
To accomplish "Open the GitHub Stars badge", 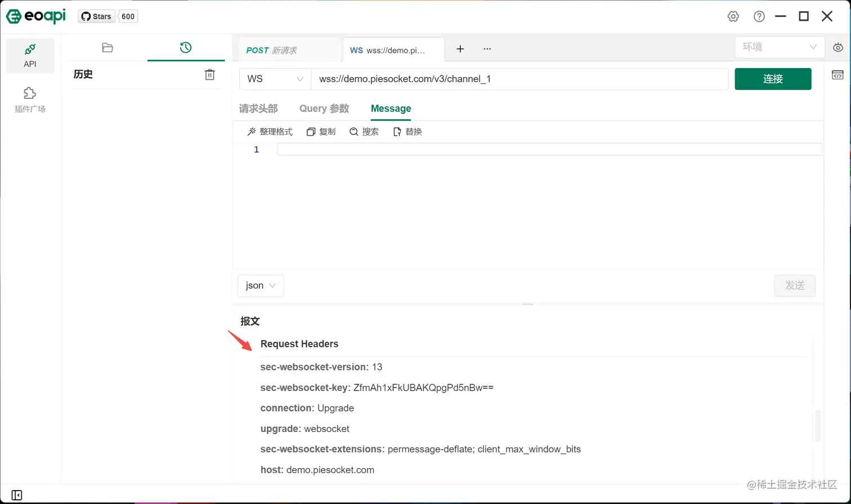I will click(x=96, y=16).
